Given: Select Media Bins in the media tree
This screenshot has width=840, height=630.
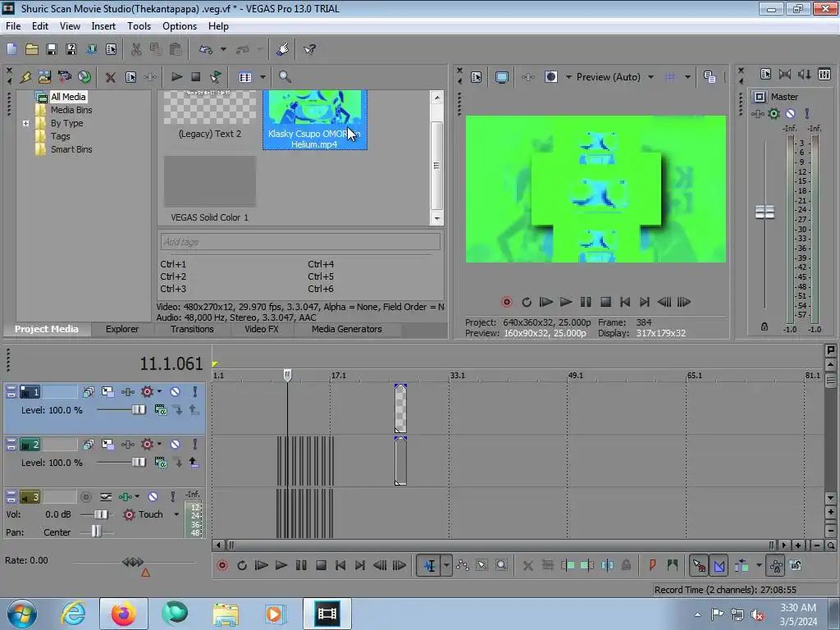Looking at the screenshot, I should (71, 110).
